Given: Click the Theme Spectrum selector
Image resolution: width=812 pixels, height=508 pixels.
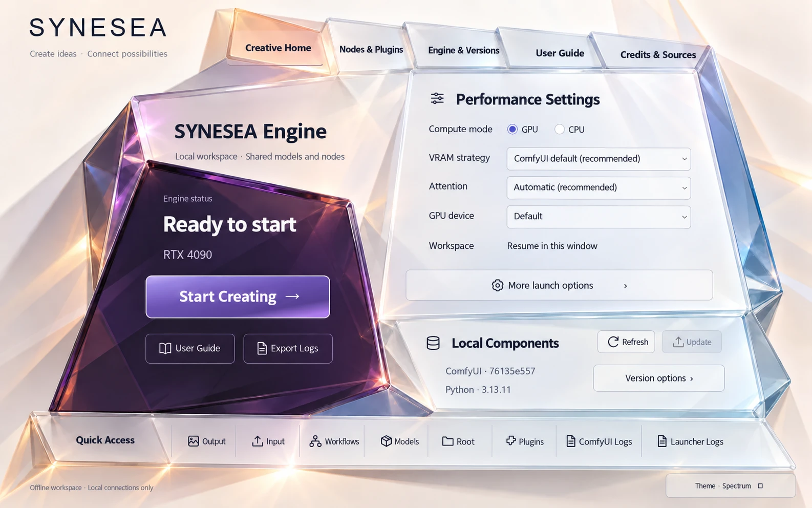Looking at the screenshot, I should (731, 485).
